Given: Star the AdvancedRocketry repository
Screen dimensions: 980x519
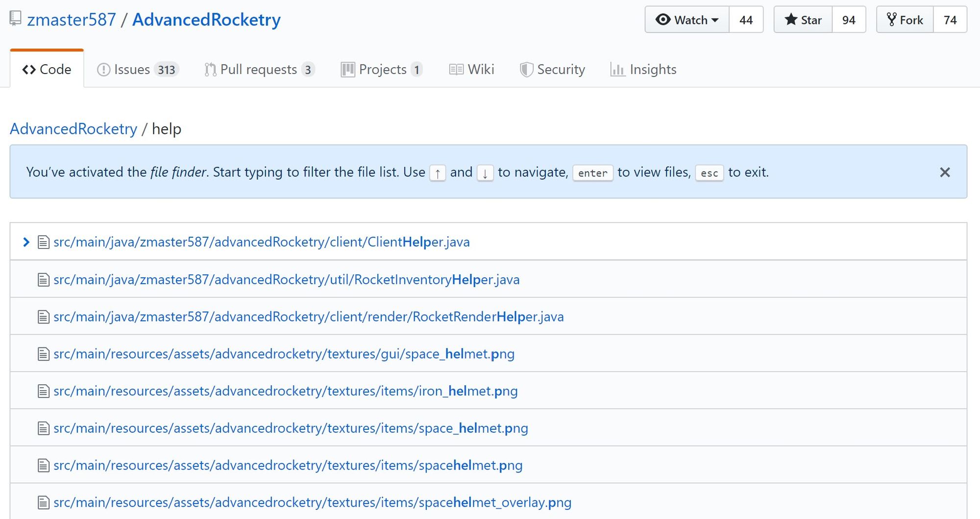Looking at the screenshot, I should [803, 20].
